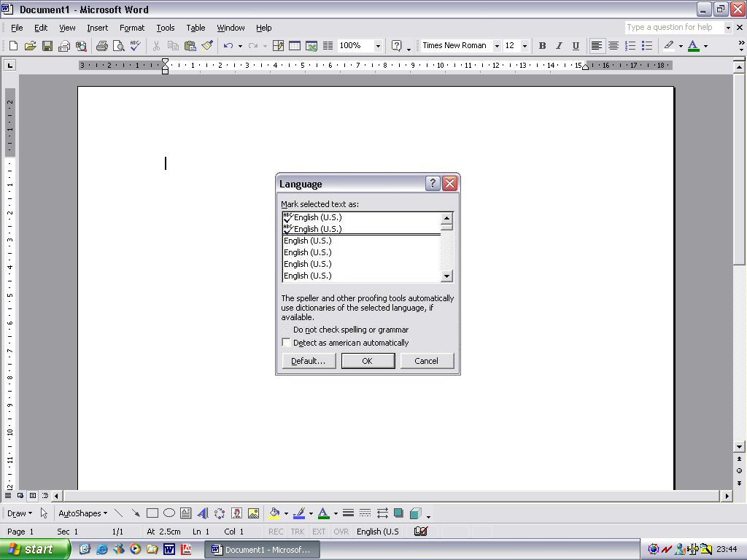
Task: Click OK in the Language dialog
Action: (x=368, y=361)
